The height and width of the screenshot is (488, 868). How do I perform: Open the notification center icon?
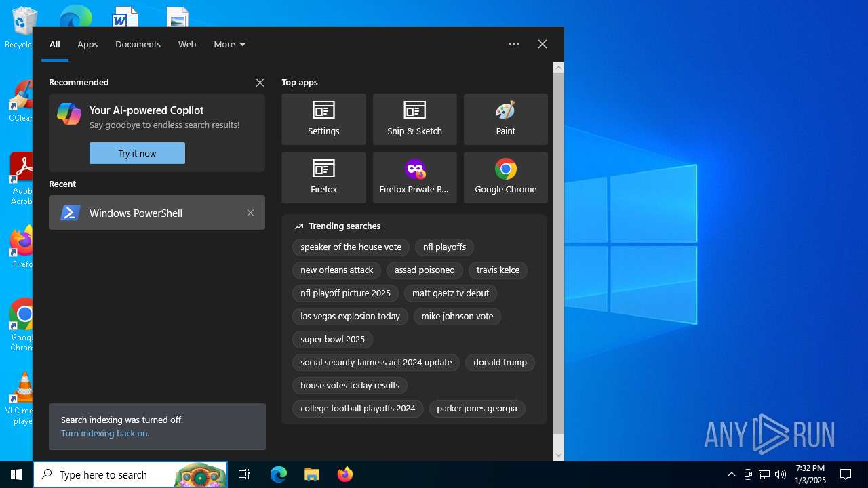[x=846, y=474]
